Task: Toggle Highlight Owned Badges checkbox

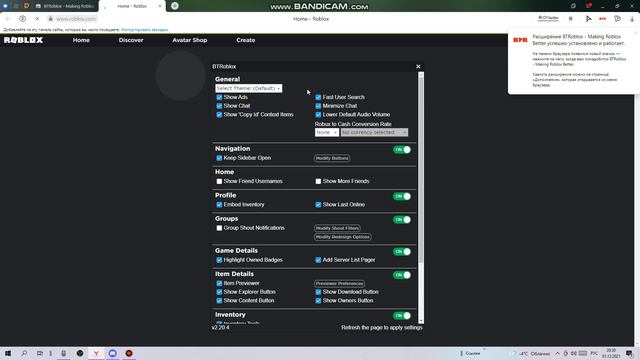Action: pyautogui.click(x=219, y=260)
